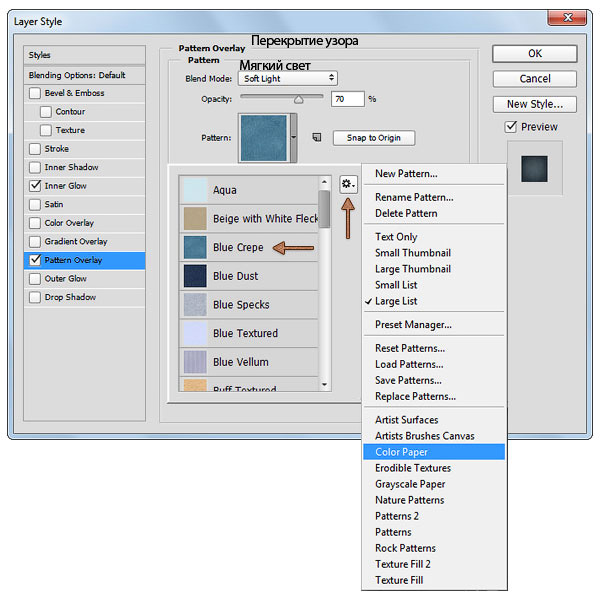
Task: Load the Patterns 2 set
Action: 397,517
